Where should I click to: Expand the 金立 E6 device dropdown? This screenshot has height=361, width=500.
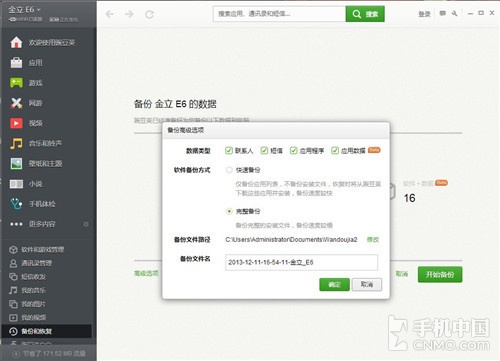24,9
